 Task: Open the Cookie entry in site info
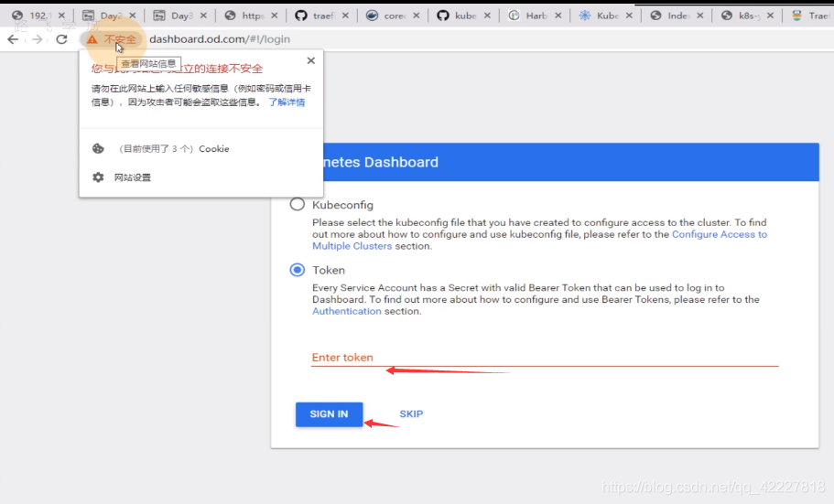201,149
